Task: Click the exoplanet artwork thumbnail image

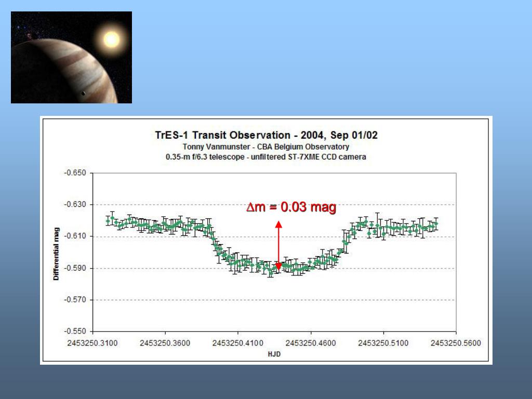Action: coord(71,57)
